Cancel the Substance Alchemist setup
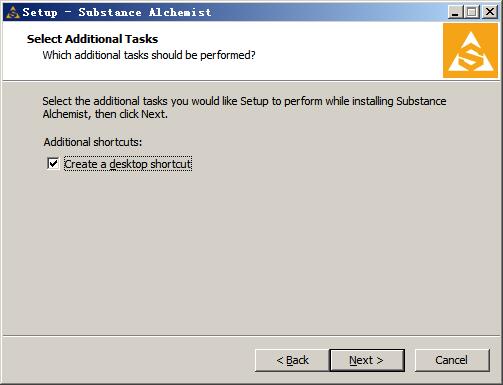The width and height of the screenshot is (503, 385). click(452, 360)
